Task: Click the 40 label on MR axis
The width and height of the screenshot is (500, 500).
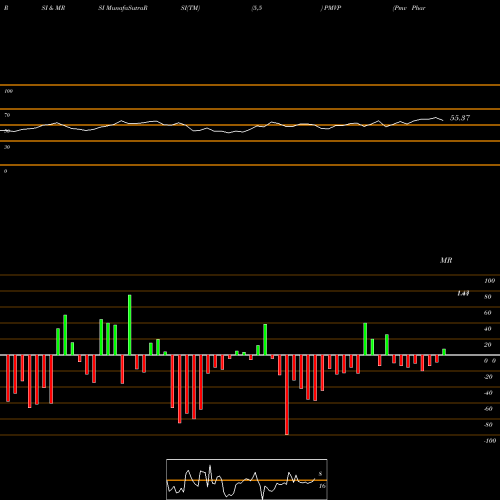Action: click(488, 329)
